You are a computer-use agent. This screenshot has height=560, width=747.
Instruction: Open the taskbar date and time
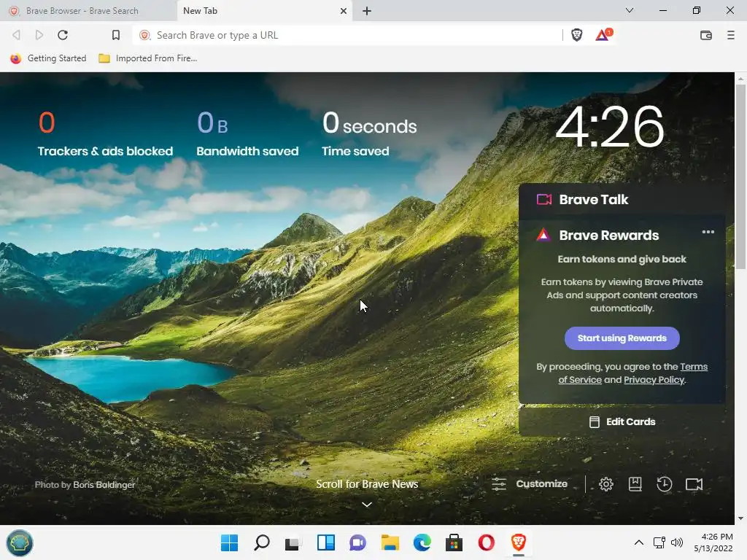pos(713,542)
